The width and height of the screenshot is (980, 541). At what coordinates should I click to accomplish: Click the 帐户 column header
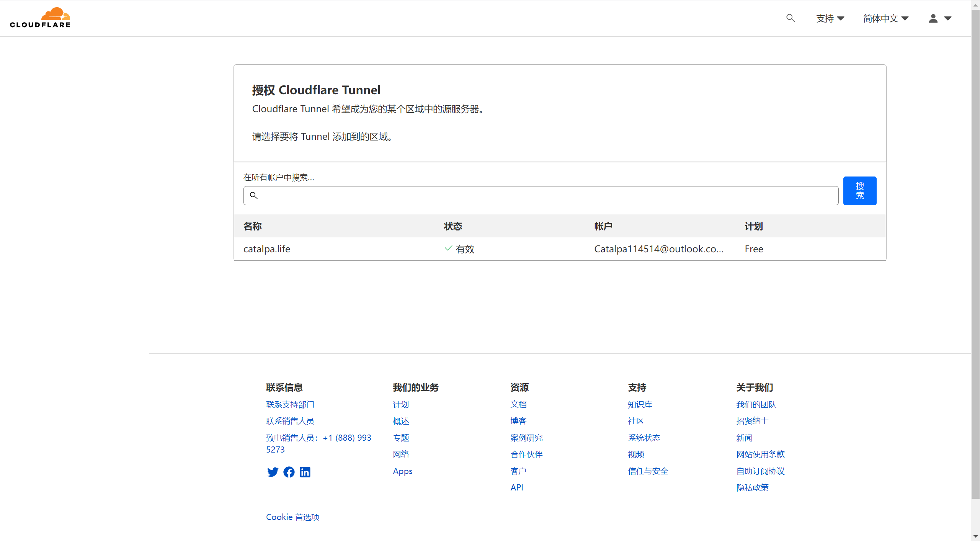(x=603, y=226)
